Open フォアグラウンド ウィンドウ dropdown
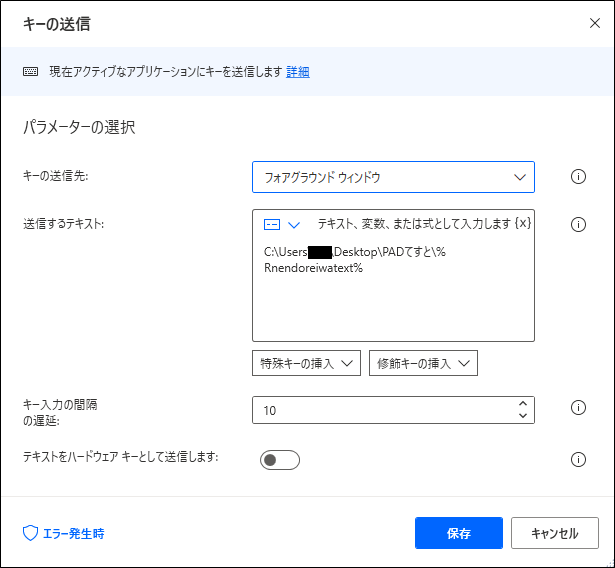 click(393, 177)
